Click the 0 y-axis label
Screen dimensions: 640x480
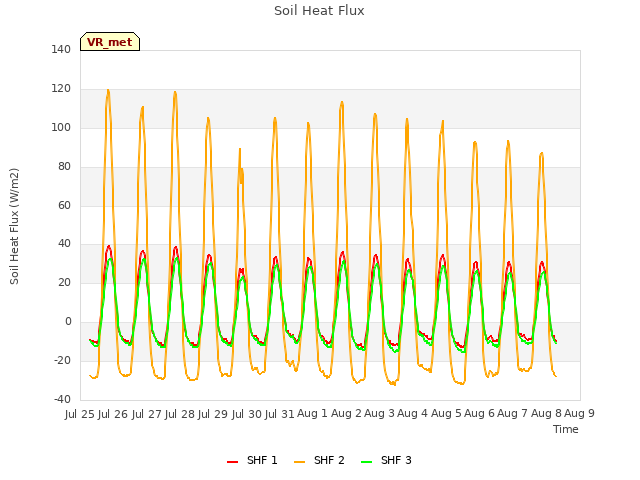pos(68,322)
